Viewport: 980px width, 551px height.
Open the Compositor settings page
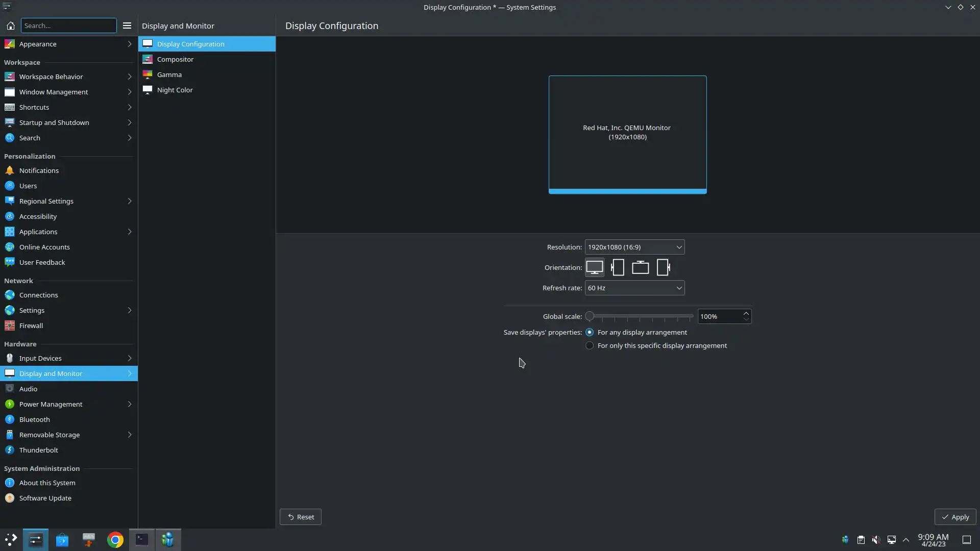pyautogui.click(x=175, y=59)
